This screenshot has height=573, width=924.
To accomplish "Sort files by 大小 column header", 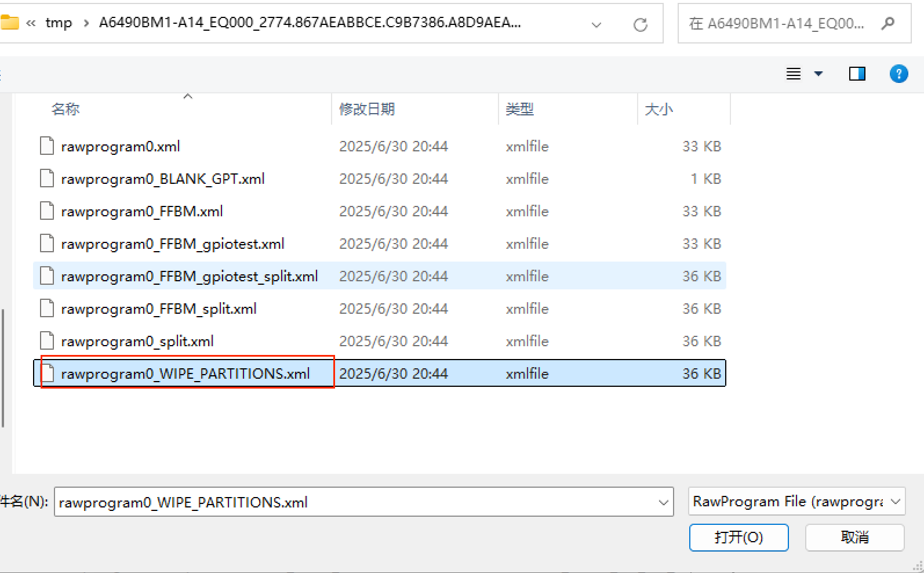I will pyautogui.click(x=659, y=109).
